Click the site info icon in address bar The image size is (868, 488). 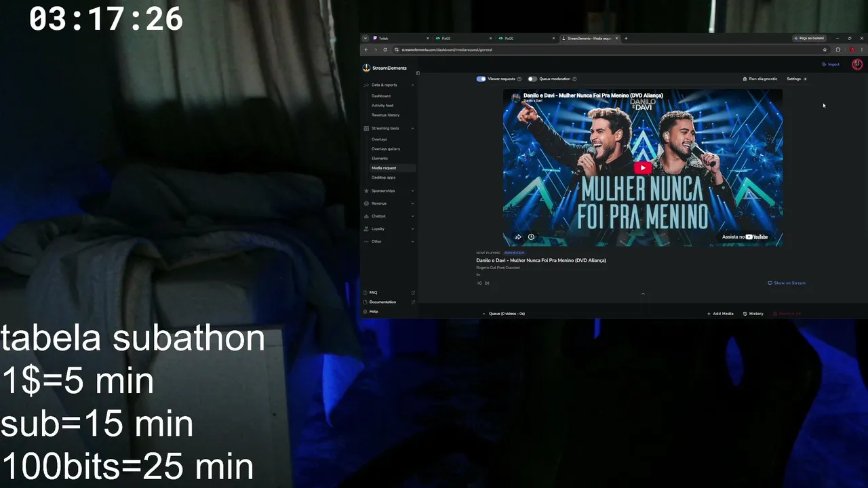click(396, 49)
